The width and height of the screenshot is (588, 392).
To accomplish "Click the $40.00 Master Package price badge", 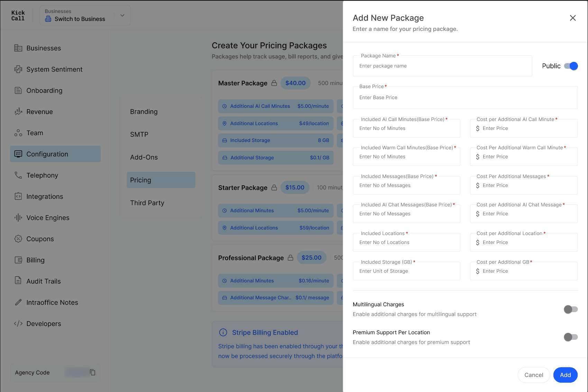I will (x=295, y=83).
